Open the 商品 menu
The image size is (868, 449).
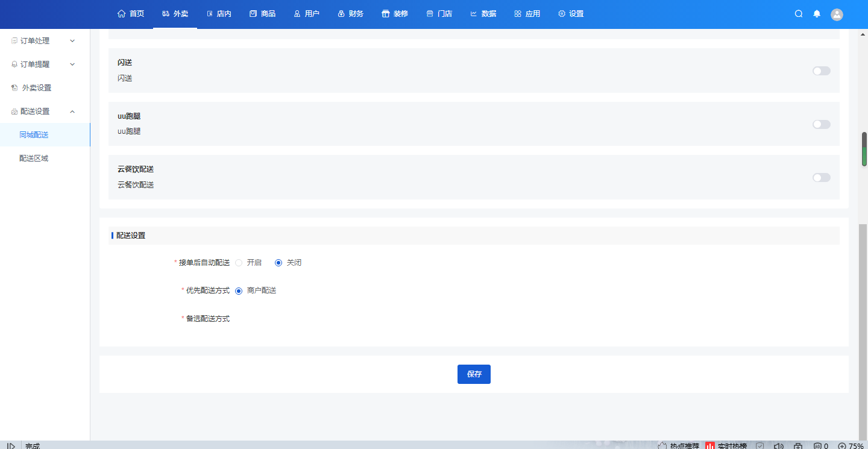262,14
